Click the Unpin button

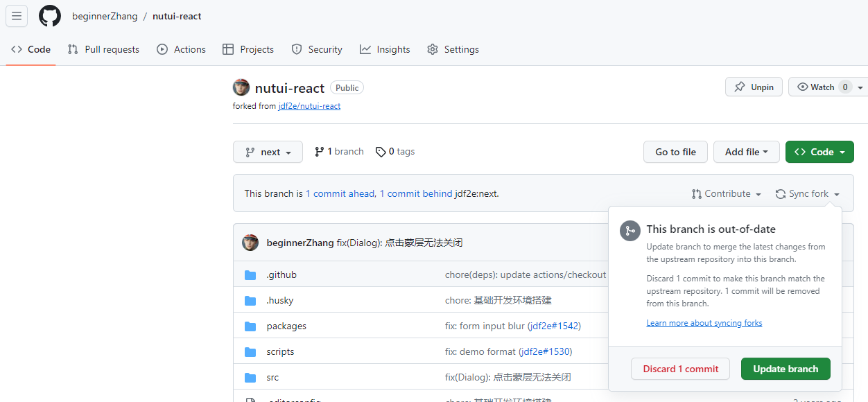[754, 87]
